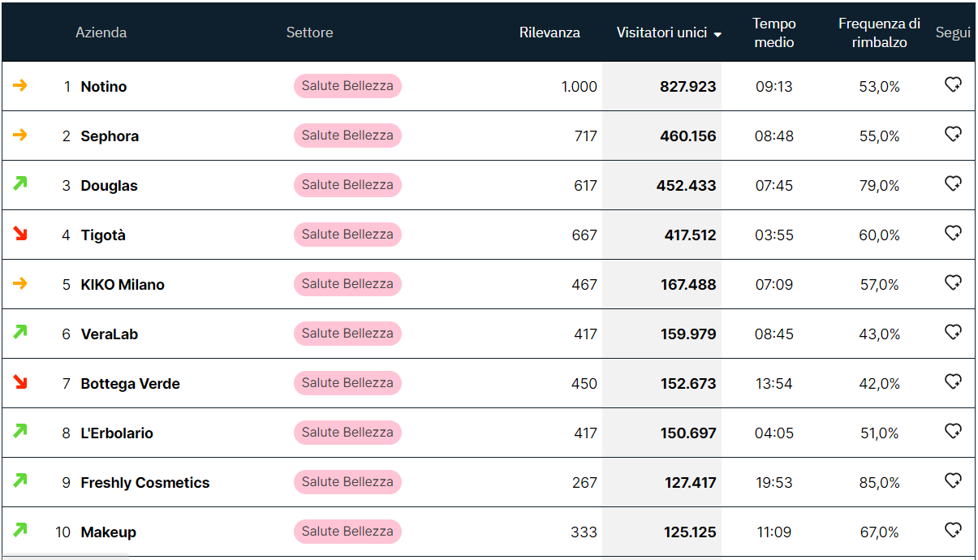Select unique visitors value 827.923
Screen dimensions: 978x560
pyautogui.click(x=688, y=87)
